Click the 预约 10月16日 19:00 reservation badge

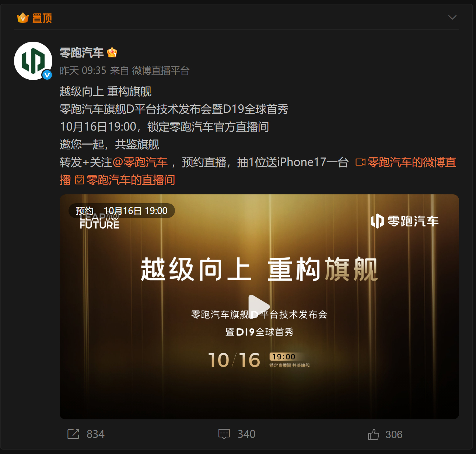[x=122, y=211]
